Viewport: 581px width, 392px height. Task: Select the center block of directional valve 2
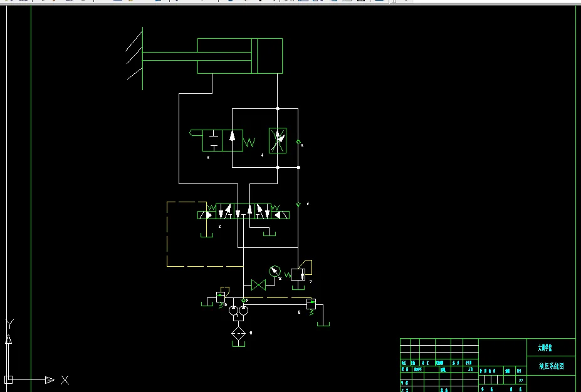(243, 211)
